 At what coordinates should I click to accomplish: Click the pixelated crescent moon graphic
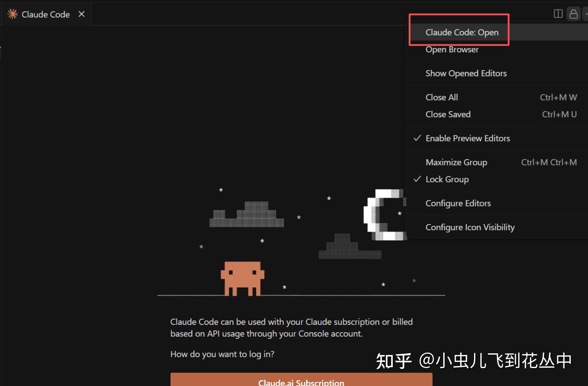coord(385,215)
